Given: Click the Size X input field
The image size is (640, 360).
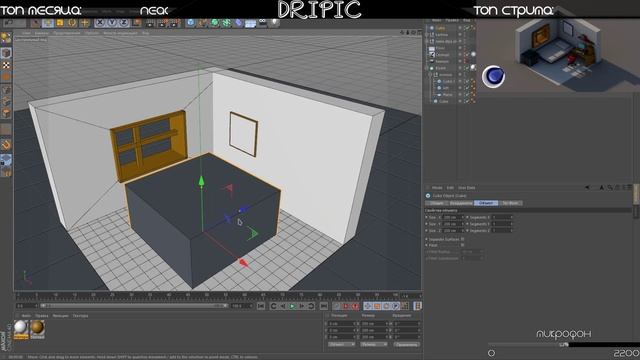Looking at the screenshot, I should 453,217.
